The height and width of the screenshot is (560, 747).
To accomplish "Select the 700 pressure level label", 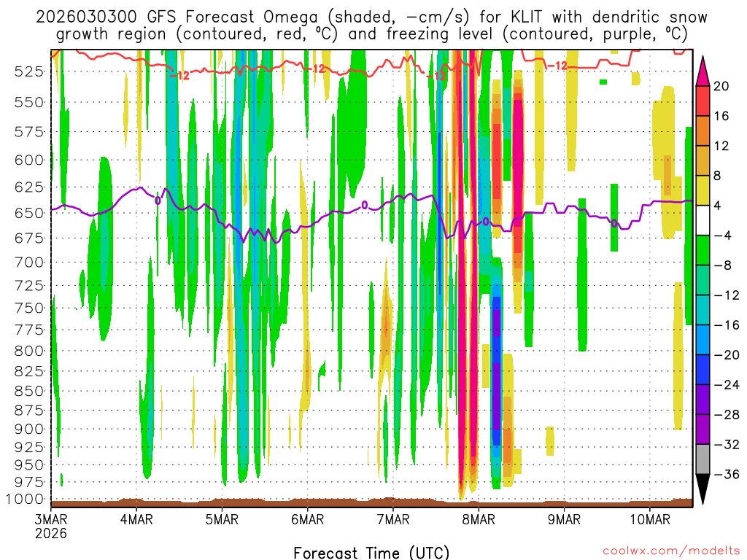I will click(x=29, y=262).
